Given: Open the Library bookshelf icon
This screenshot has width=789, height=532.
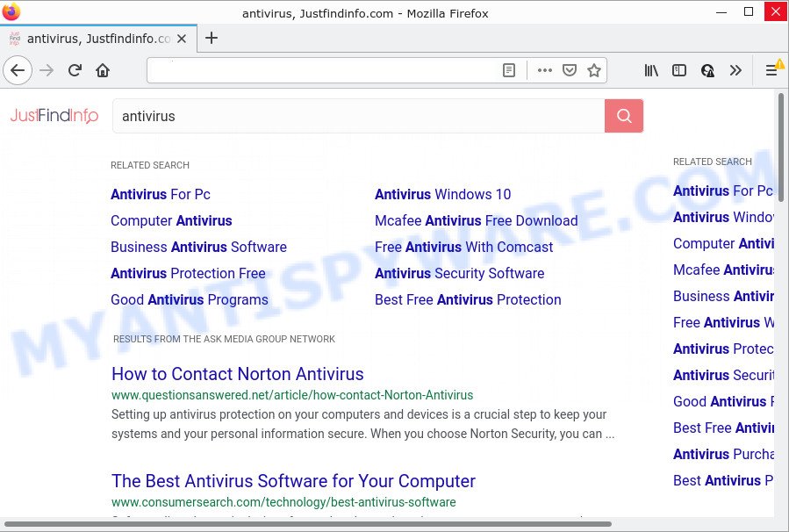Looking at the screenshot, I should 651,70.
